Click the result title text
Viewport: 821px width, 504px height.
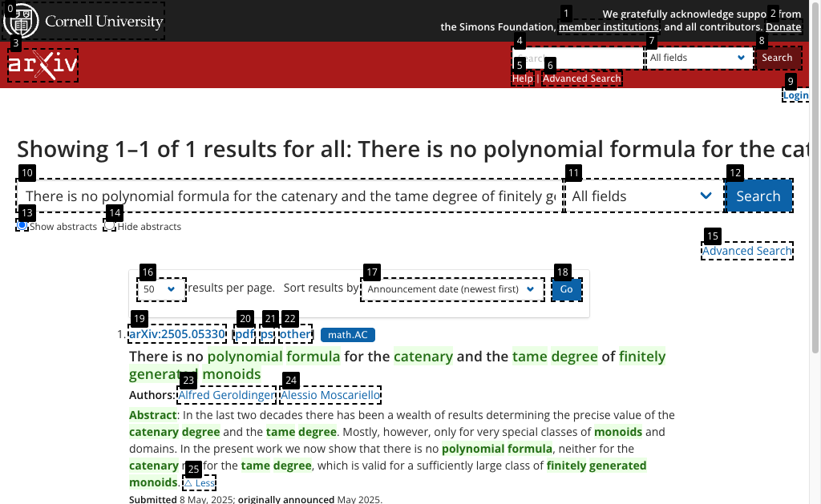pos(397,365)
